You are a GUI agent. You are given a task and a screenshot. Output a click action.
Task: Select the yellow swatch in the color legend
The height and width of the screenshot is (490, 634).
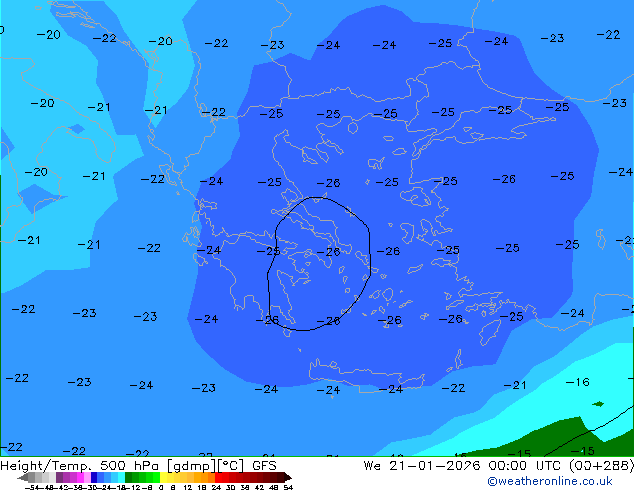point(163,477)
